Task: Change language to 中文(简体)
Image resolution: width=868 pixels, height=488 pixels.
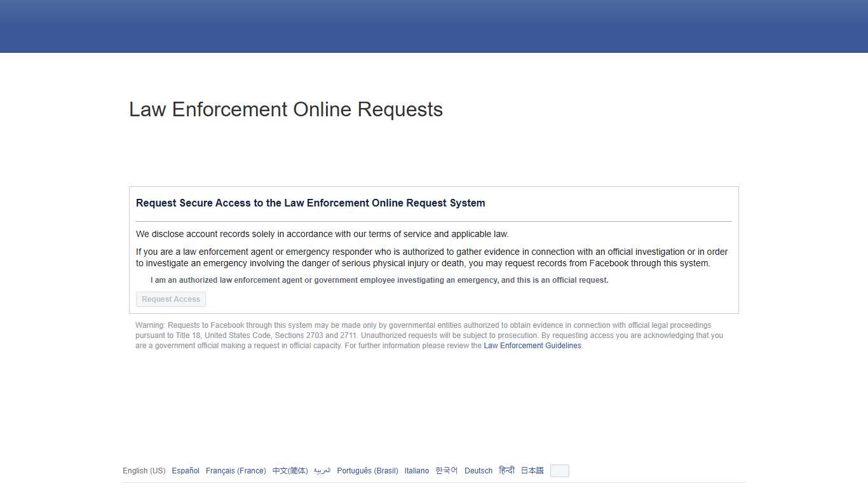Action: [x=290, y=470]
